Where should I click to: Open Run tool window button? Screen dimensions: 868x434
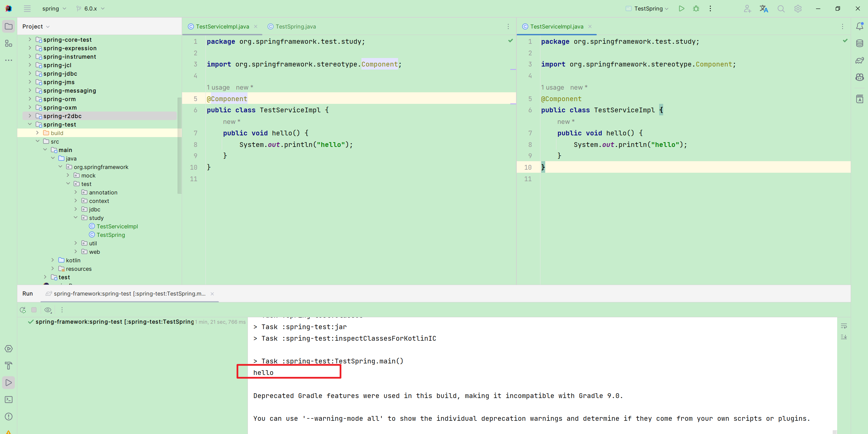tap(9, 383)
